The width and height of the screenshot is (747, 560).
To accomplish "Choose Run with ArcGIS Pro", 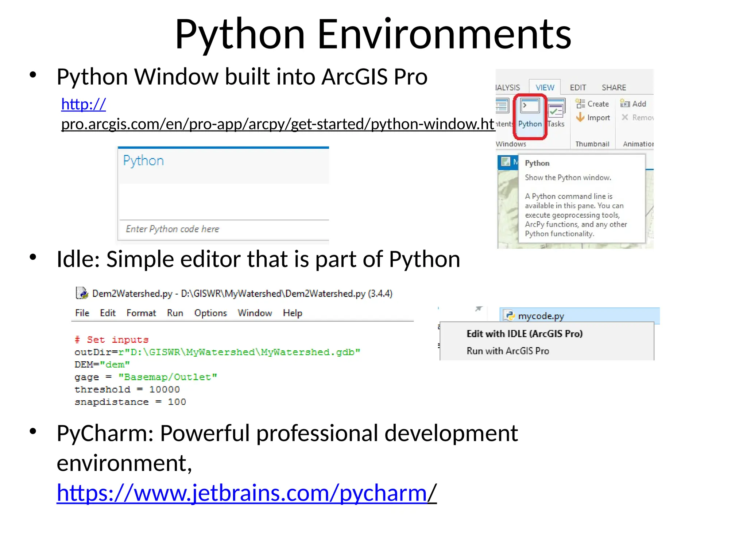I will point(508,351).
